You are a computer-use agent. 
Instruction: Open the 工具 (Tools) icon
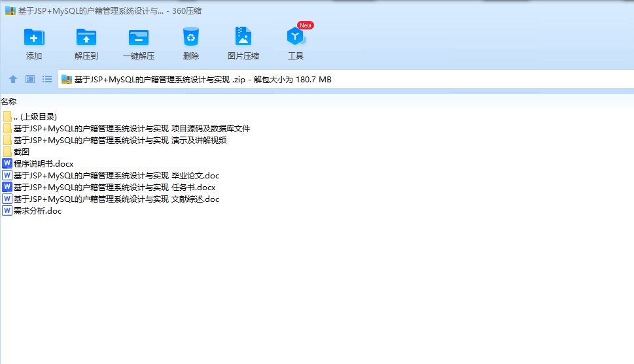(x=296, y=37)
